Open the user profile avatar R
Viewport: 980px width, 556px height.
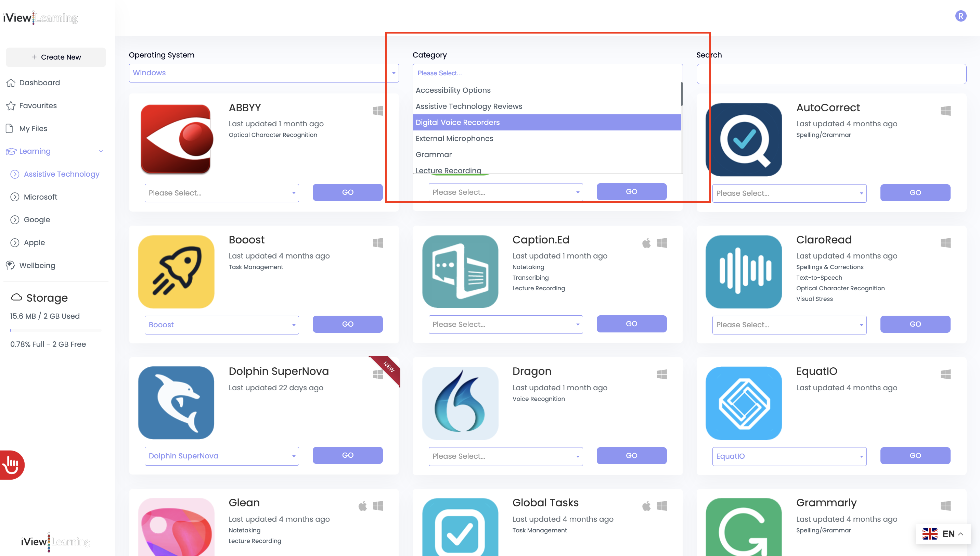(960, 16)
